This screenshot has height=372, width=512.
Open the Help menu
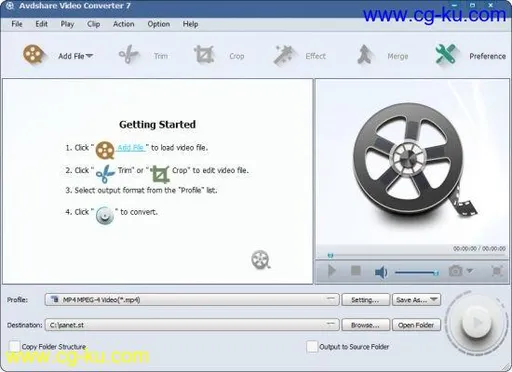(190, 24)
